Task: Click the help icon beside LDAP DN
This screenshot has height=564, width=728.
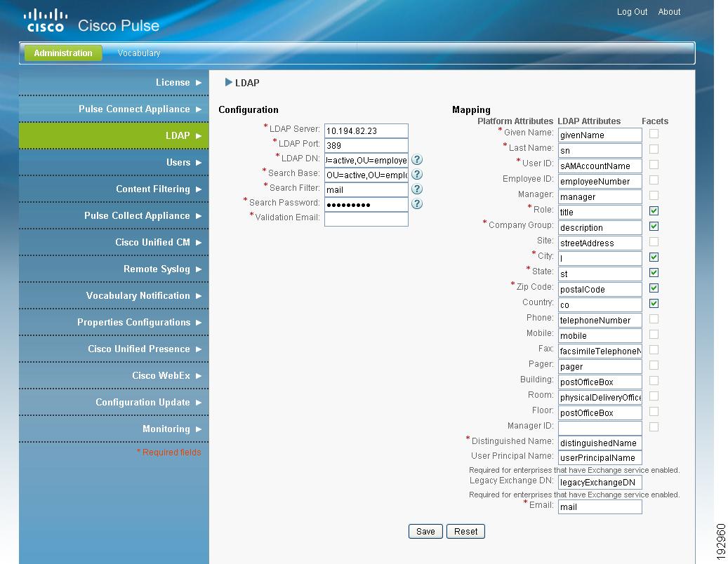Action: (x=417, y=159)
